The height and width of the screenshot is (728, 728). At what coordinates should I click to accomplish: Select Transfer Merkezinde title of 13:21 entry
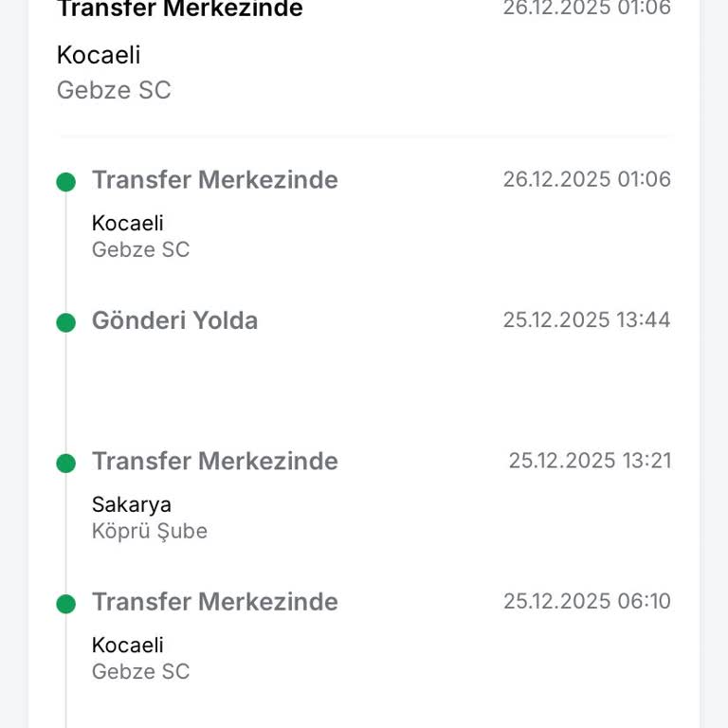pos(214,462)
